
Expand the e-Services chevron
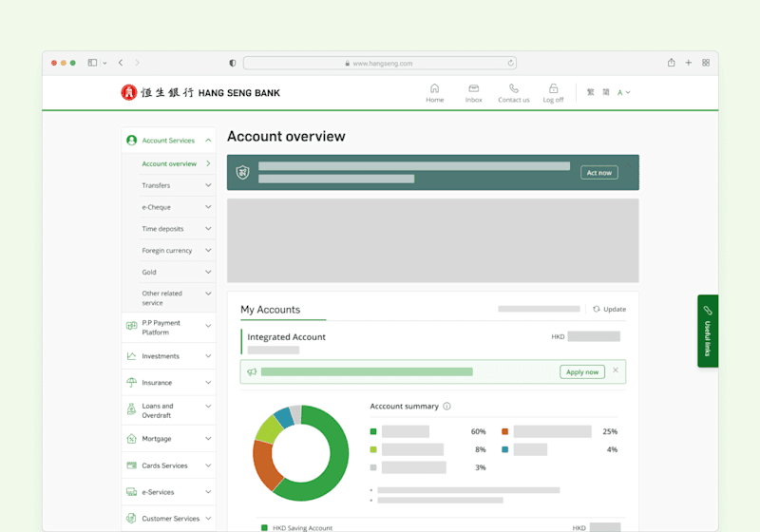[x=208, y=492]
